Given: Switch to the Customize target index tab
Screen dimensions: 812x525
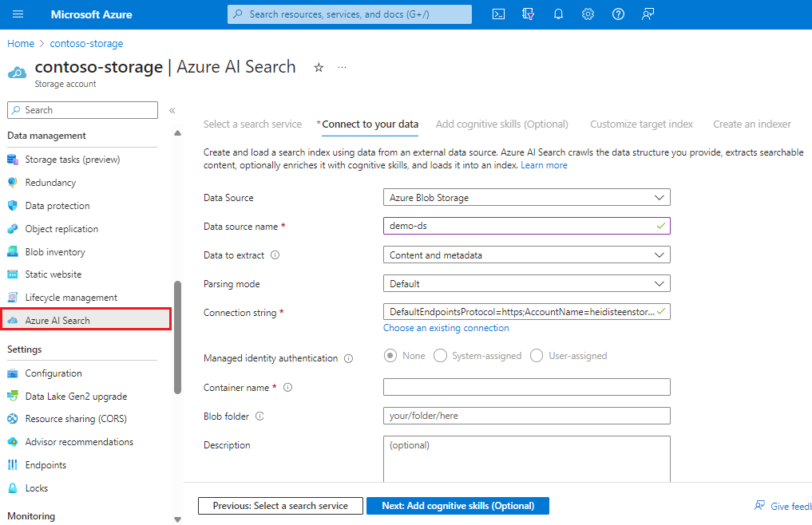Looking at the screenshot, I should [x=641, y=124].
